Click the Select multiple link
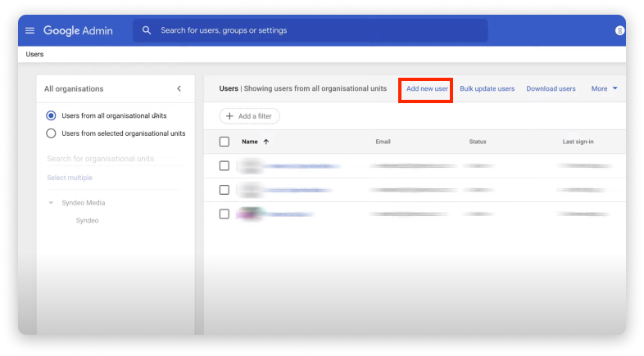 (x=70, y=178)
